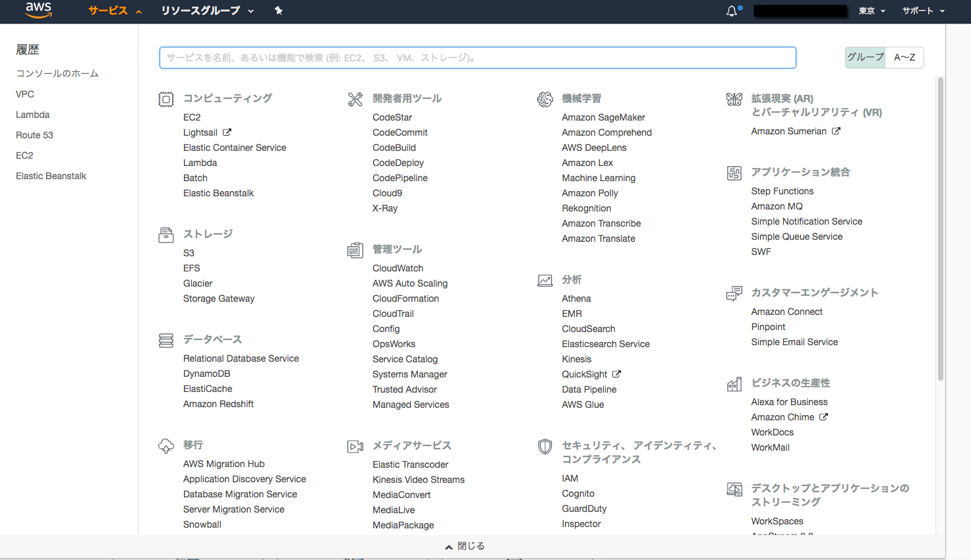The width and height of the screenshot is (971, 560).
Task: Open EC2 from history list
Action: (24, 155)
